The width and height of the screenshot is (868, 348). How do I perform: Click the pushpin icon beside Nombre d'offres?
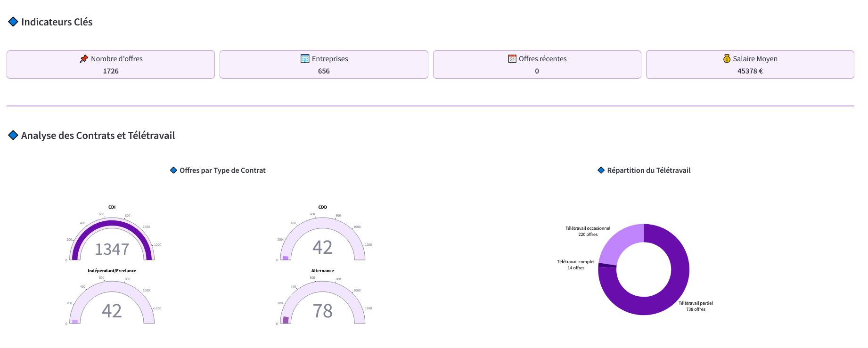pos(84,59)
